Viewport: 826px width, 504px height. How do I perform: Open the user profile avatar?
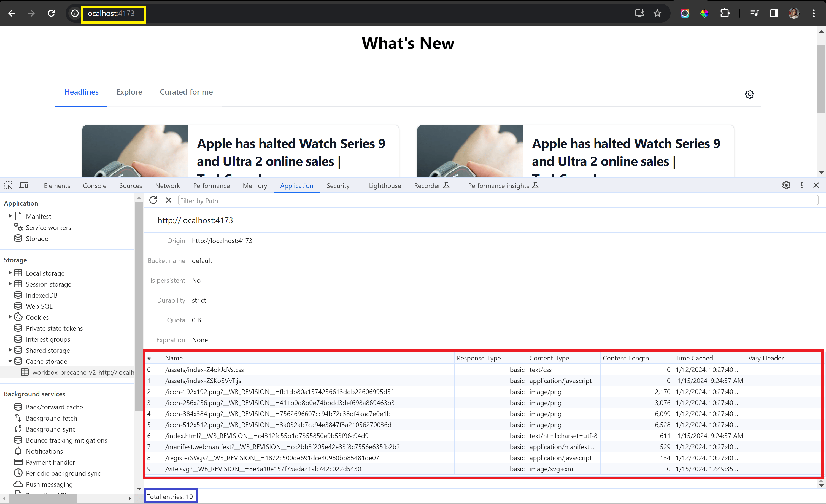(794, 14)
